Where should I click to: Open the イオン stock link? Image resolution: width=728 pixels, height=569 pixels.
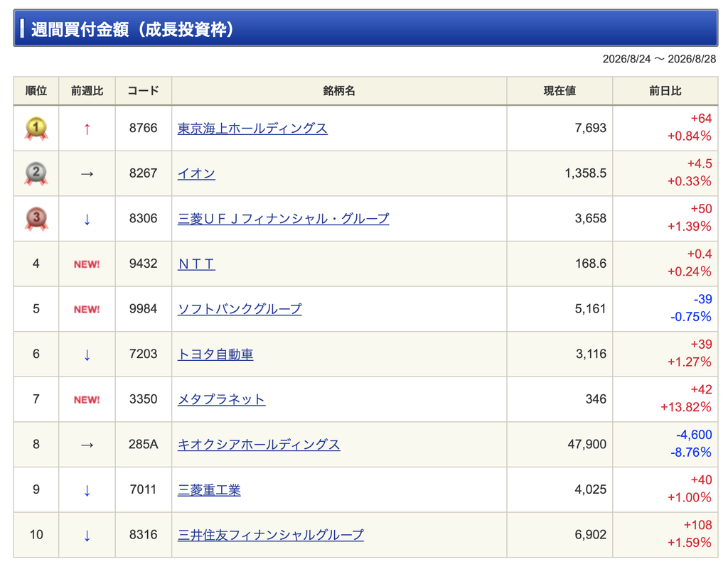click(196, 173)
